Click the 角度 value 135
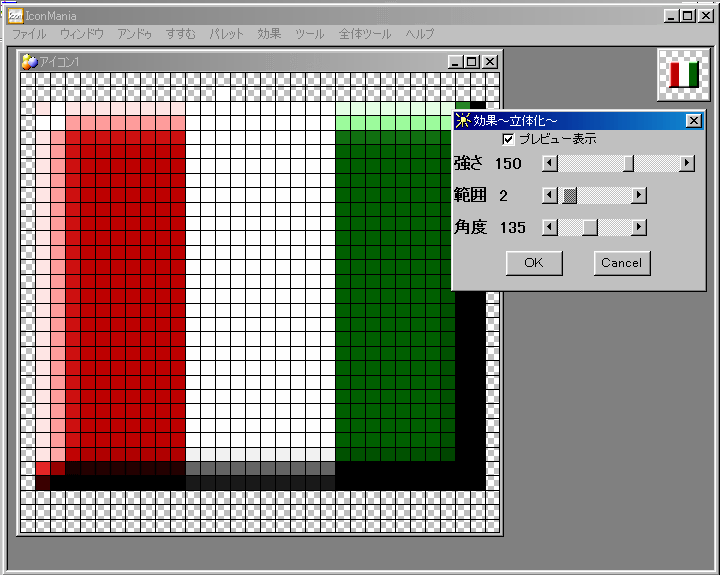Viewport: 720px width, 575px height. [512, 228]
